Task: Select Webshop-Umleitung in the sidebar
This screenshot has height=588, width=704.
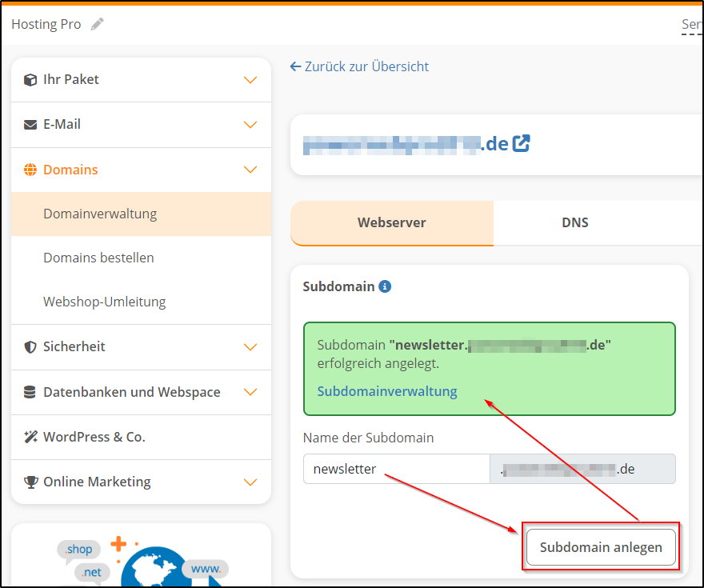Action: [x=106, y=302]
